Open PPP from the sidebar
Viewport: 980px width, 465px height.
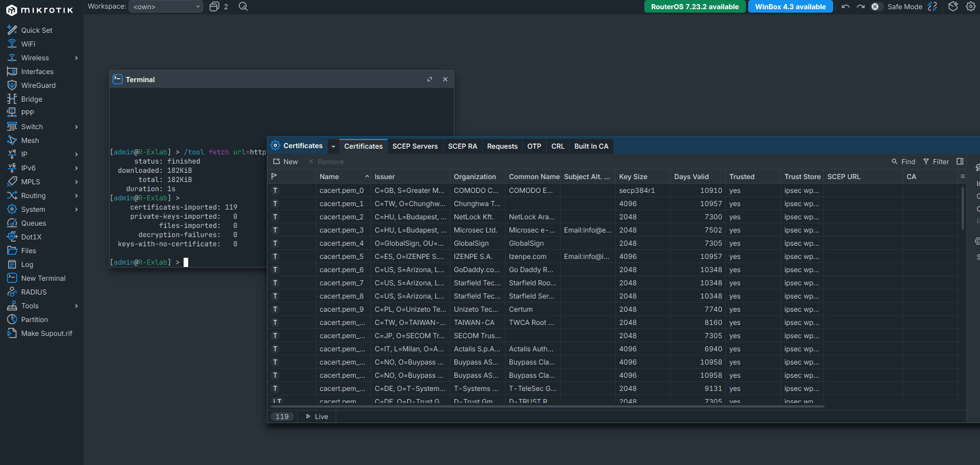28,113
